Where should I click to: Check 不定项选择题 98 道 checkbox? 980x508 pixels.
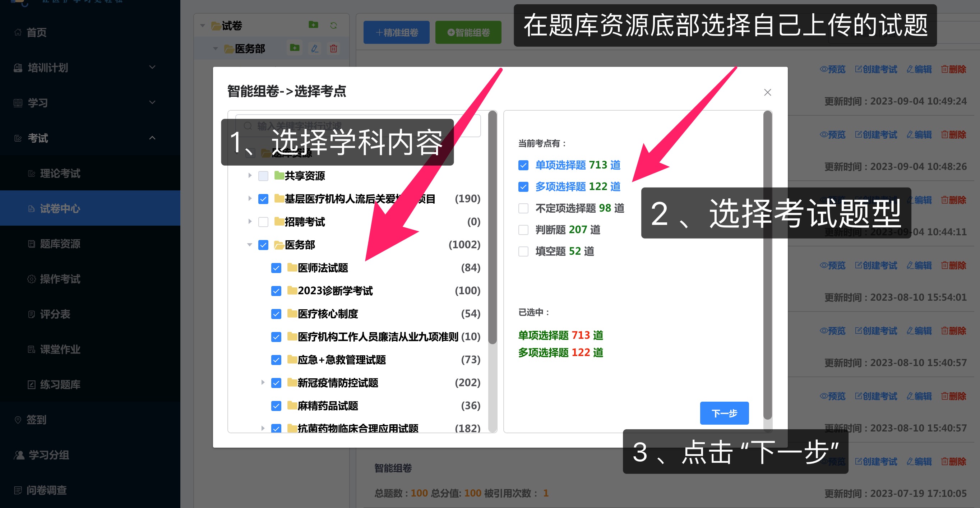click(x=523, y=208)
